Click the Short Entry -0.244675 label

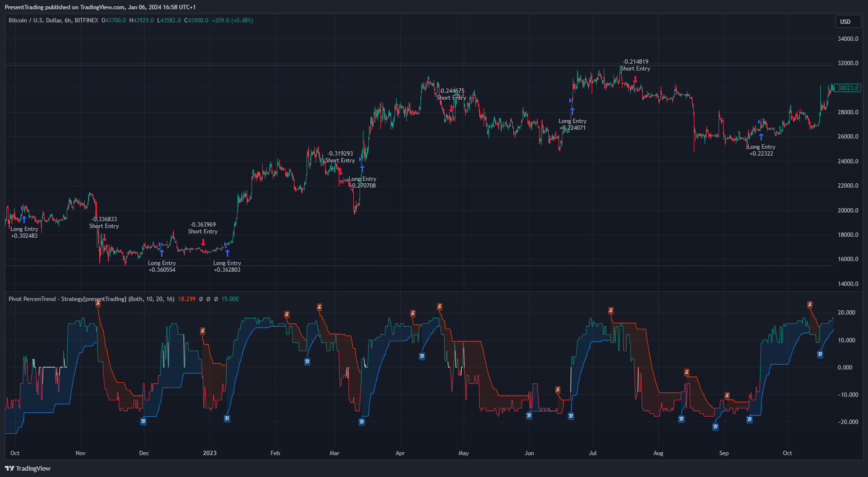pos(452,94)
